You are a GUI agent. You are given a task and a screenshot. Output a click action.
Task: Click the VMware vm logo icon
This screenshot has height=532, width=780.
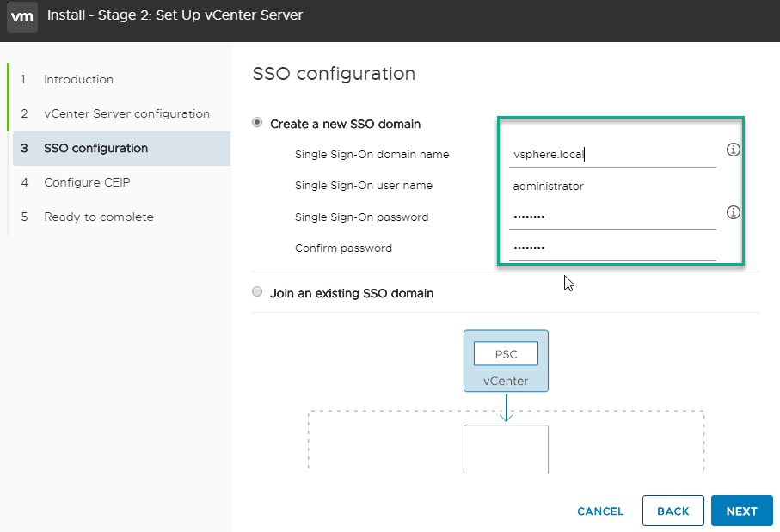point(22,16)
